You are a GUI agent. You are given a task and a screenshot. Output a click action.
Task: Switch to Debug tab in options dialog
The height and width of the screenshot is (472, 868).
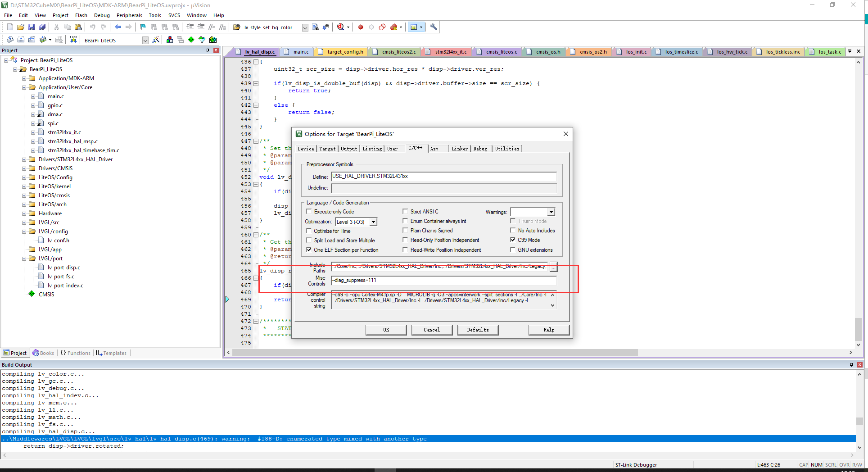480,149
